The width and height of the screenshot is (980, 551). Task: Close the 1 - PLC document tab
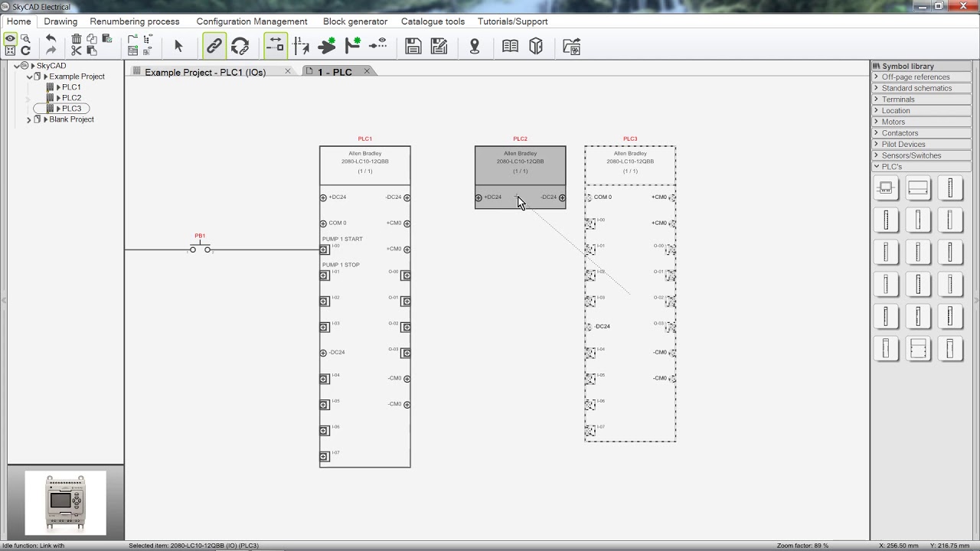pyautogui.click(x=367, y=71)
